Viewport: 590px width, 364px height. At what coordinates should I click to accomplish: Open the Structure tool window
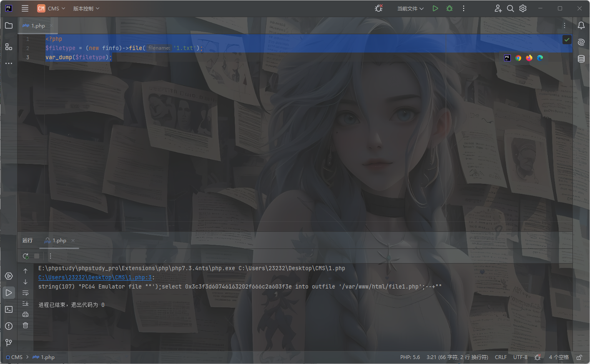point(9,47)
